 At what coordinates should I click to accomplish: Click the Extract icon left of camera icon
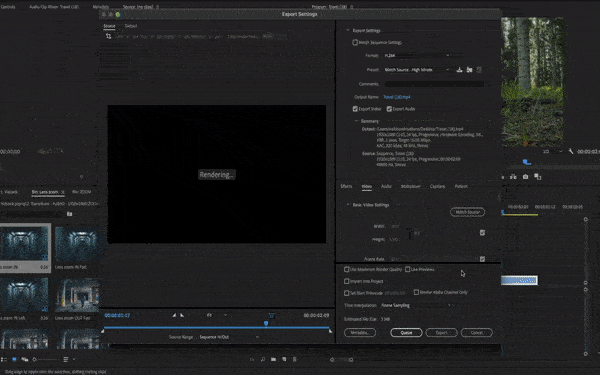(x=513, y=177)
